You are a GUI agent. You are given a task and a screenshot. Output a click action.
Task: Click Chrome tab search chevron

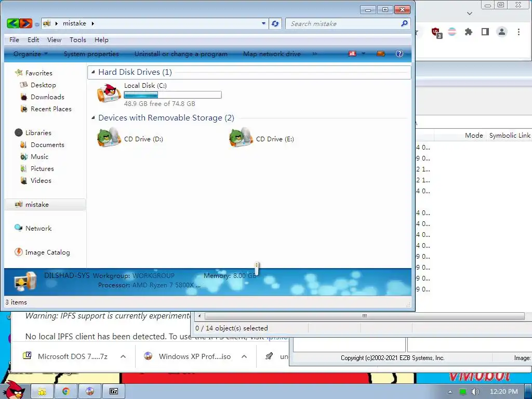pos(470,14)
